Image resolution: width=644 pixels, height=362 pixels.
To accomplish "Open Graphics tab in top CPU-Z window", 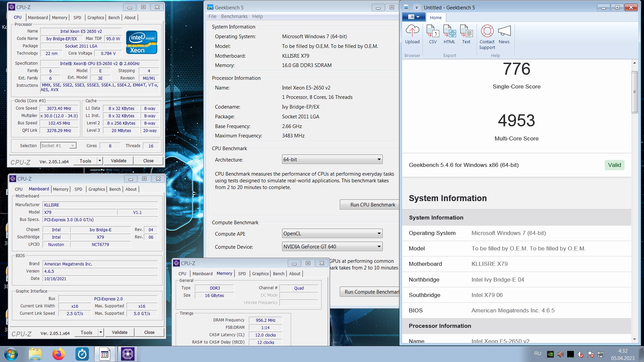I will [96, 17].
